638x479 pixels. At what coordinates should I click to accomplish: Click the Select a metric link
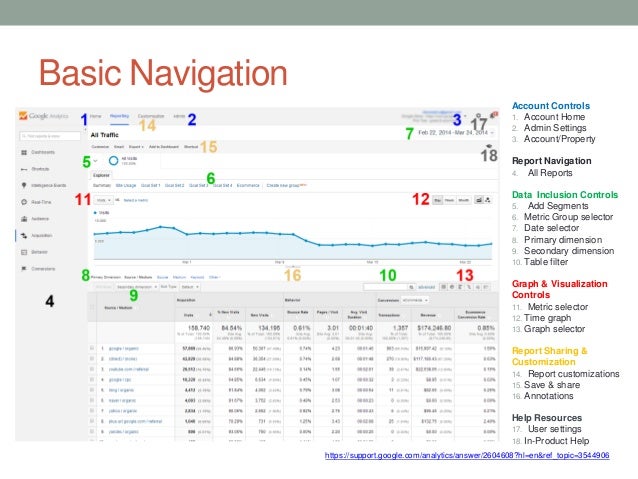pos(136,200)
